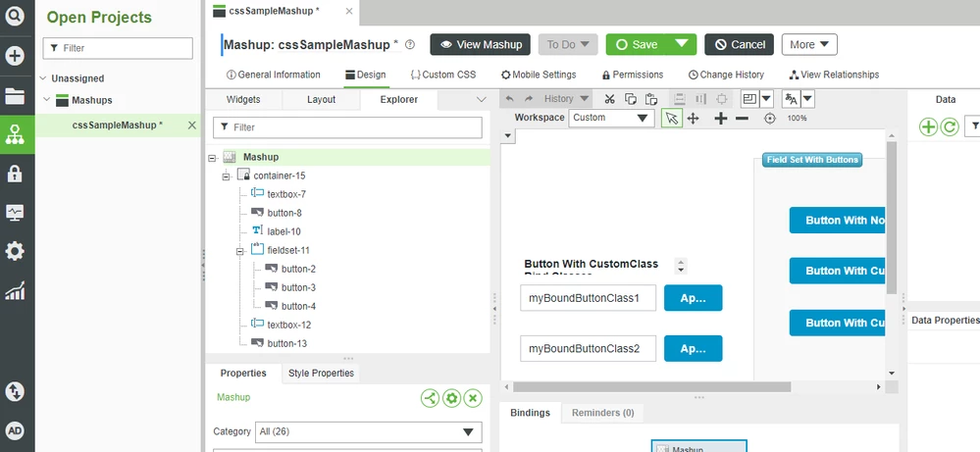Open the padlock security sidebar icon

click(15, 173)
